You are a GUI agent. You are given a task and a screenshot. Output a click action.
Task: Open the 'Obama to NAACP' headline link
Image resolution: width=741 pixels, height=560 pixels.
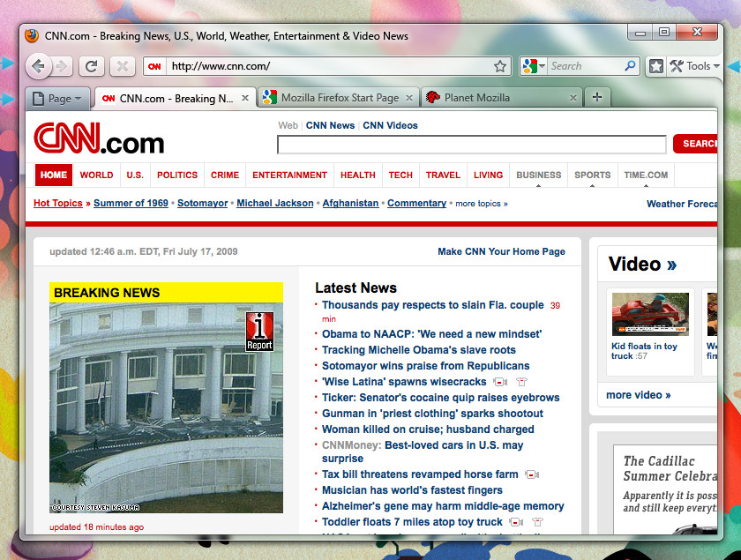[x=431, y=334]
